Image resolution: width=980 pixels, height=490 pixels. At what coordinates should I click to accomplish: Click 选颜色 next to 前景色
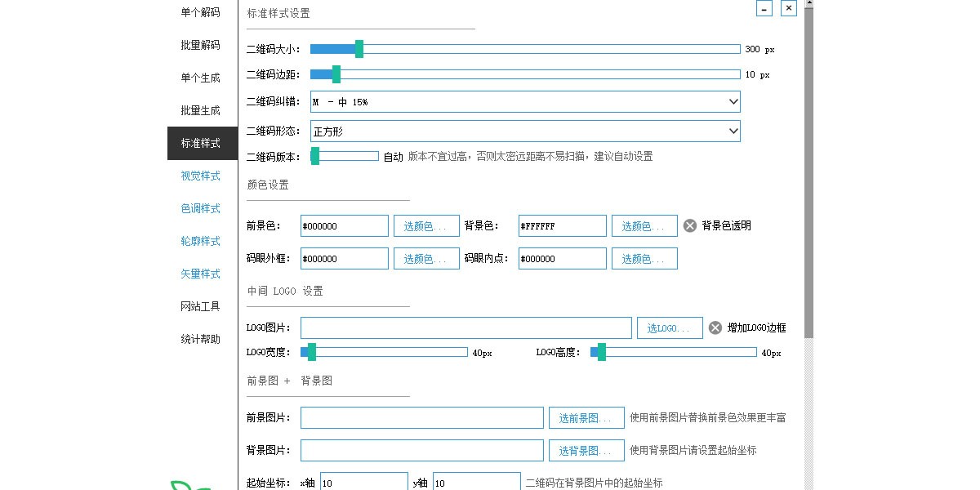426,225
